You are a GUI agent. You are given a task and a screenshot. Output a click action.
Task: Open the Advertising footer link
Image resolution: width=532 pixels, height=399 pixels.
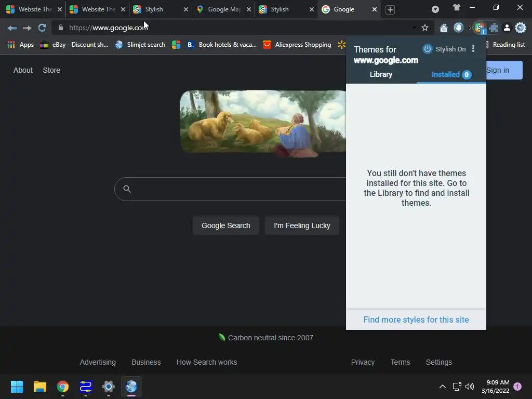tap(98, 362)
